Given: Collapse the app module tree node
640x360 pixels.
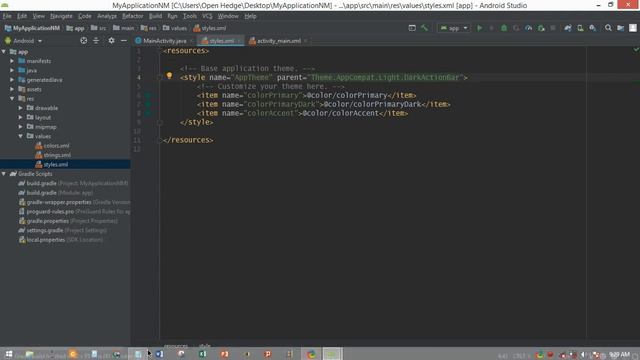Looking at the screenshot, I should tap(4, 51).
